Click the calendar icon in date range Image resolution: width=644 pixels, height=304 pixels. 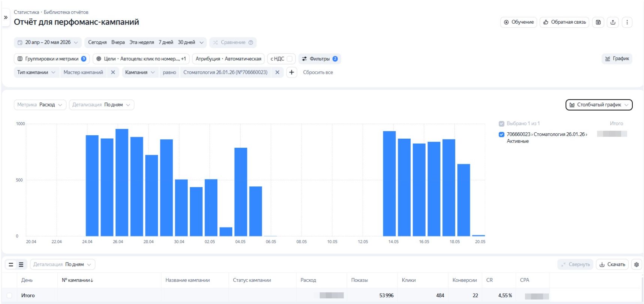20,42
